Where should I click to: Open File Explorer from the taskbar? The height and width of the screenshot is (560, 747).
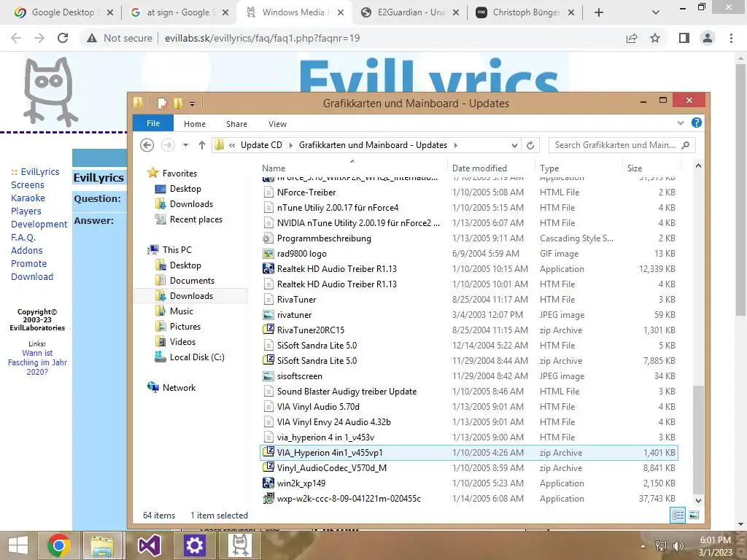(102, 545)
